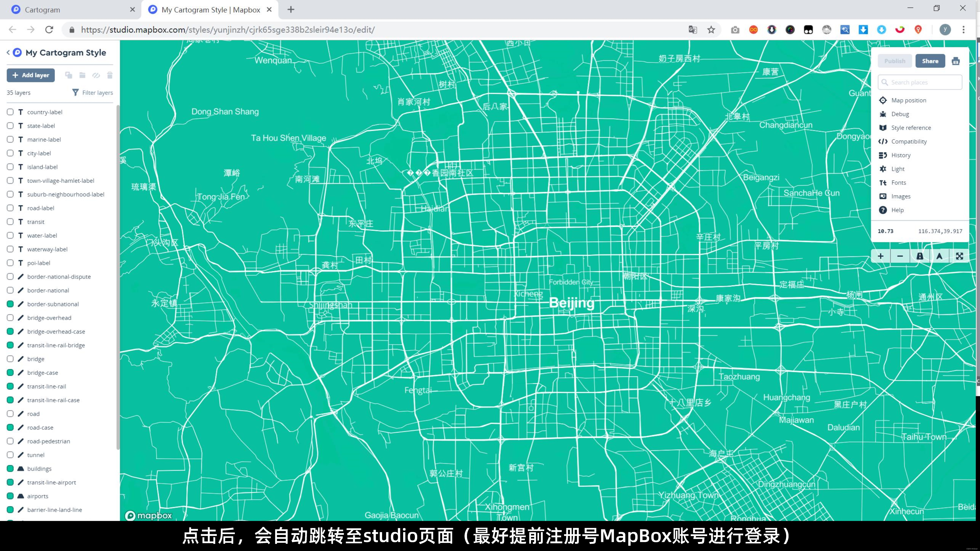The height and width of the screenshot is (551, 980).
Task: Bookmark page with the star icon
Action: [711, 30]
